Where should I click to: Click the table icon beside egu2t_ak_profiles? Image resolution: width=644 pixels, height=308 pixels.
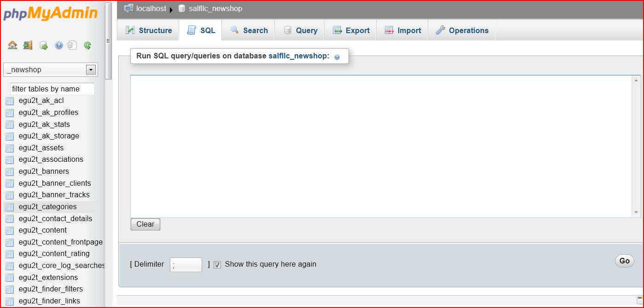coord(10,113)
